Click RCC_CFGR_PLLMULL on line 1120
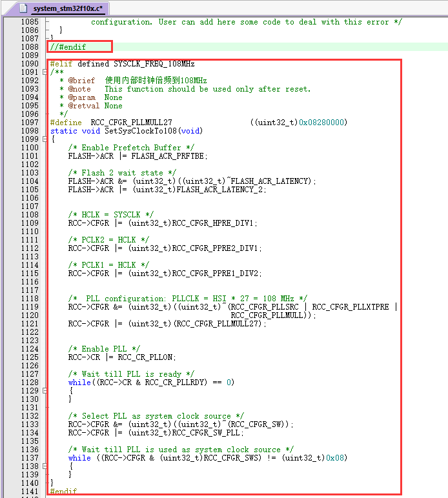 point(267,315)
